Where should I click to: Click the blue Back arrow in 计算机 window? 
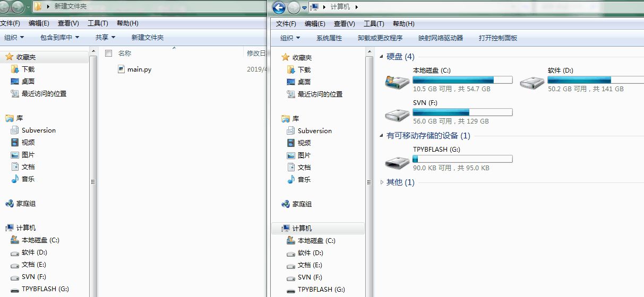click(x=279, y=7)
